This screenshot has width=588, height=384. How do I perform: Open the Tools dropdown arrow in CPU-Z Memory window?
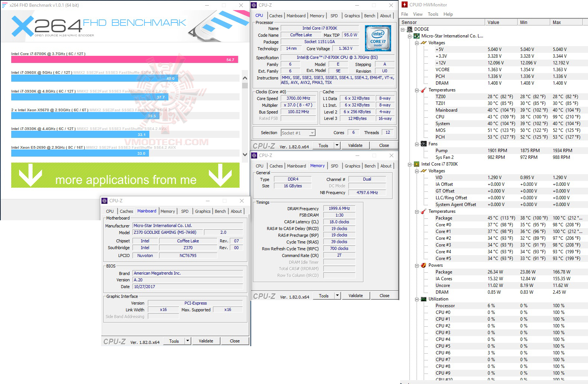[x=337, y=296]
